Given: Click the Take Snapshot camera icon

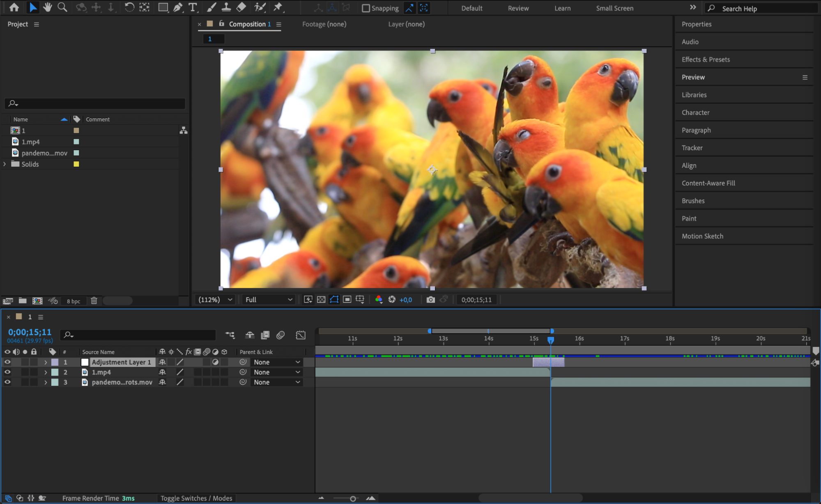Looking at the screenshot, I should click(430, 300).
